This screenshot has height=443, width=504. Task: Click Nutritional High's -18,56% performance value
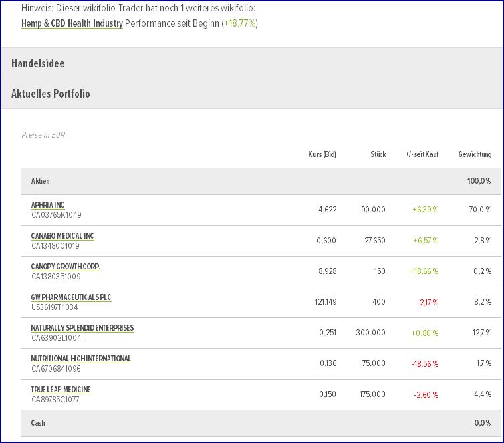tap(424, 363)
